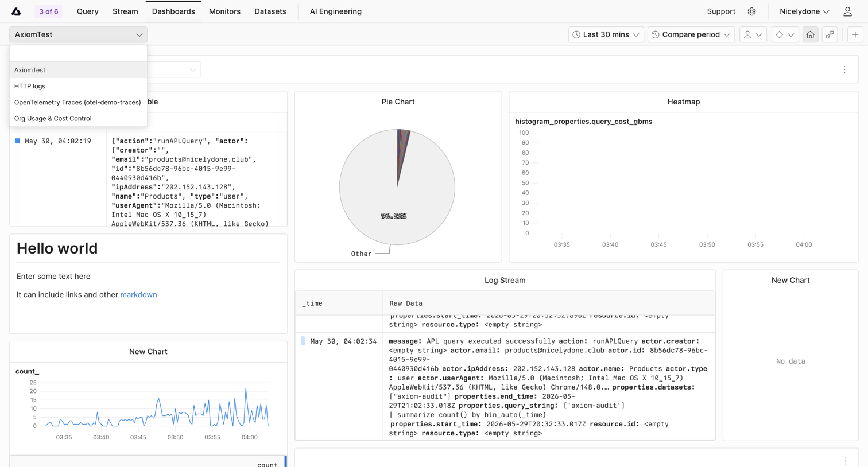This screenshot has width=868, height=467.
Task: Click the Axiom logo icon
Action: click(x=16, y=11)
